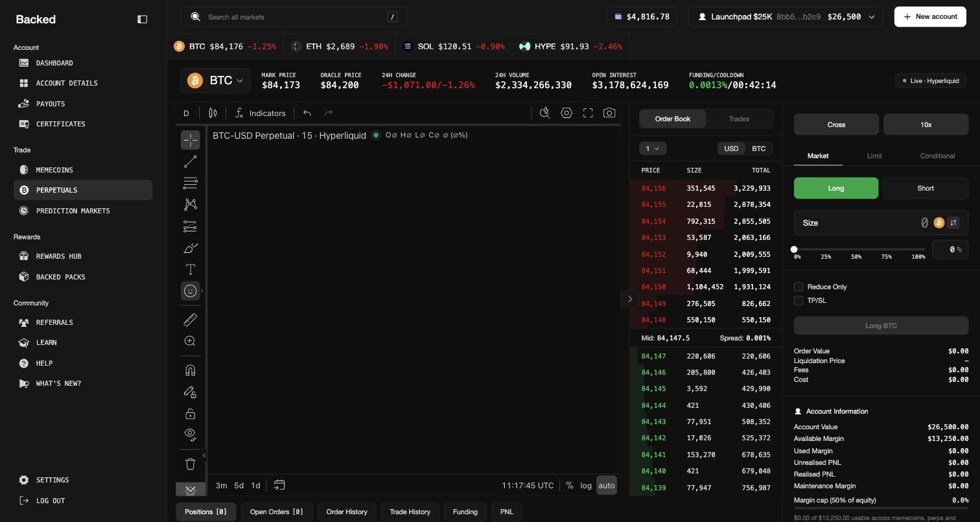
Task: Click the size percent input box
Action: tap(950, 250)
